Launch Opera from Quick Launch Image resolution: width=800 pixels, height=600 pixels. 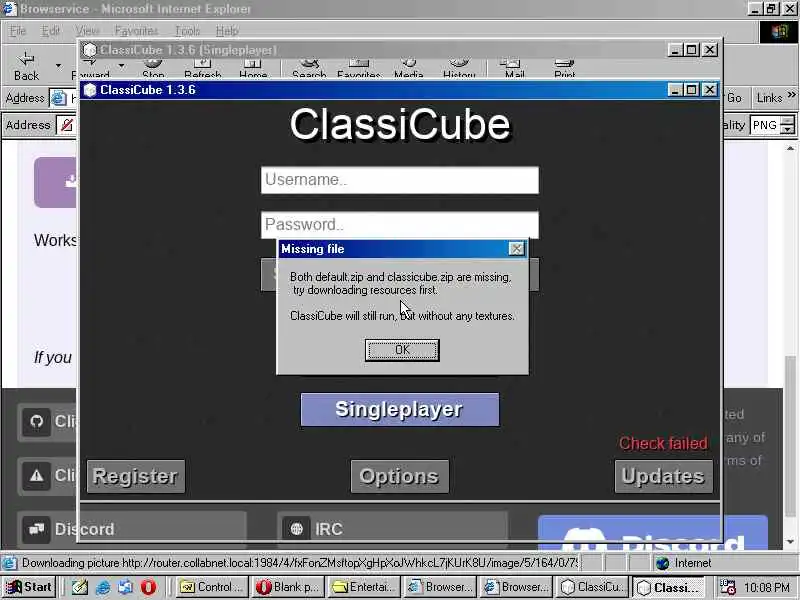click(148, 587)
